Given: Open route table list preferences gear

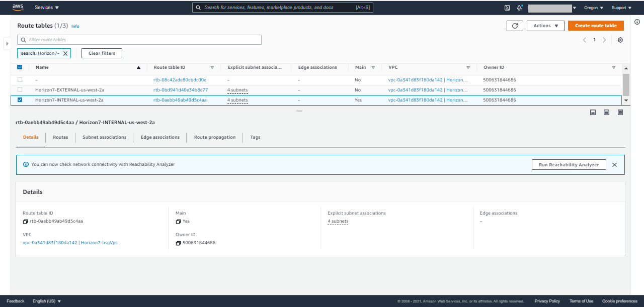Looking at the screenshot, I should pyautogui.click(x=620, y=40).
